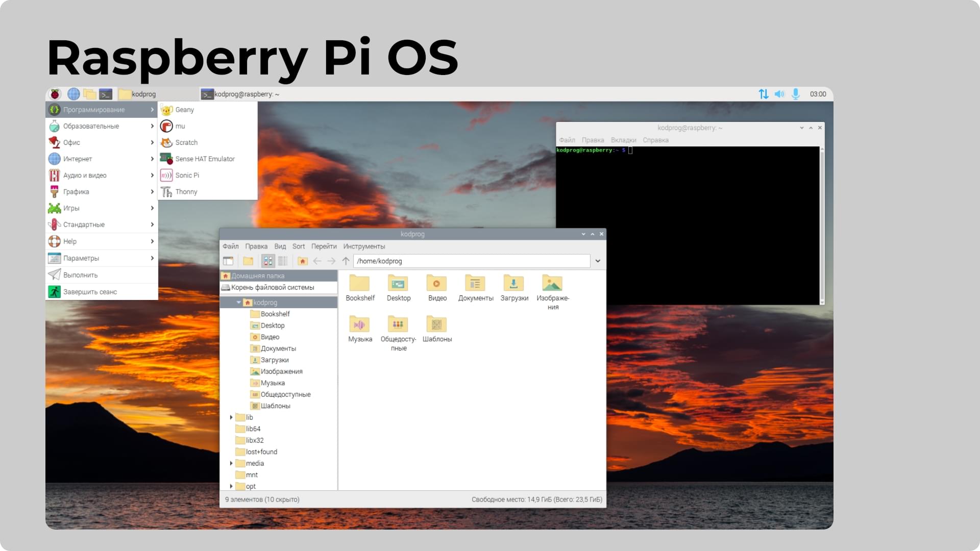Viewport: 980px width, 551px height.
Task: Go to parent folder with up arrow
Action: tap(346, 261)
